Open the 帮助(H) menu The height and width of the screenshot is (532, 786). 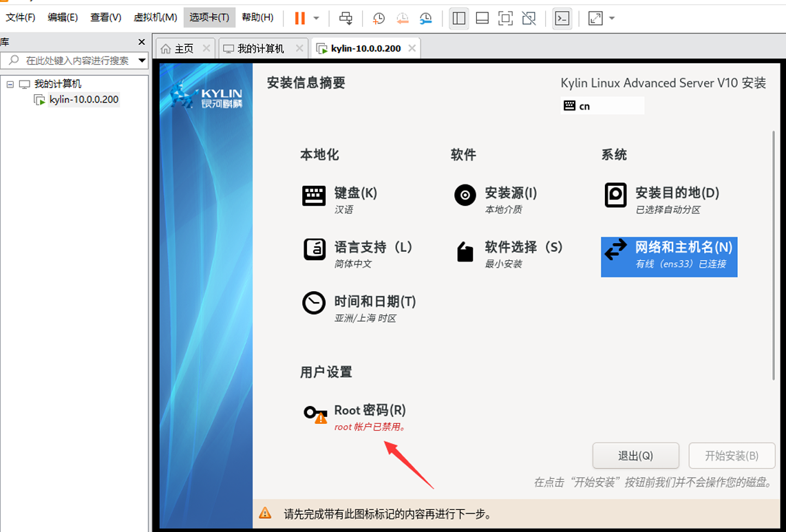(257, 17)
